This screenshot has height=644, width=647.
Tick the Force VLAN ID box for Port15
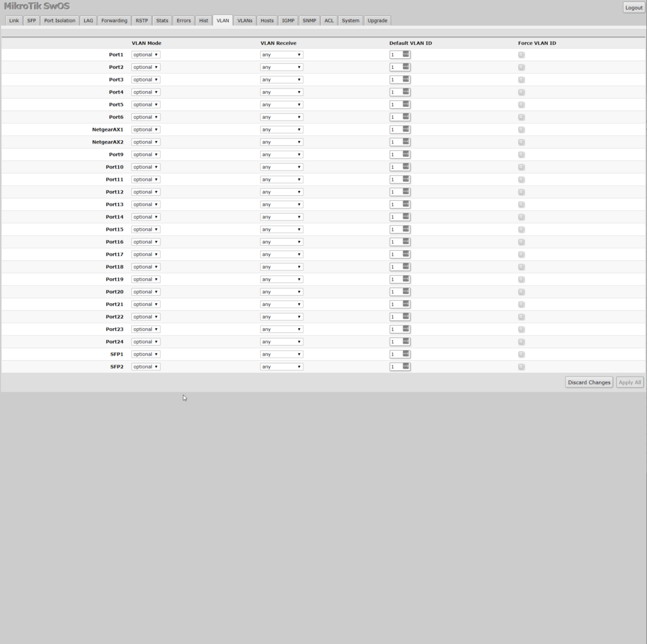[x=521, y=229]
